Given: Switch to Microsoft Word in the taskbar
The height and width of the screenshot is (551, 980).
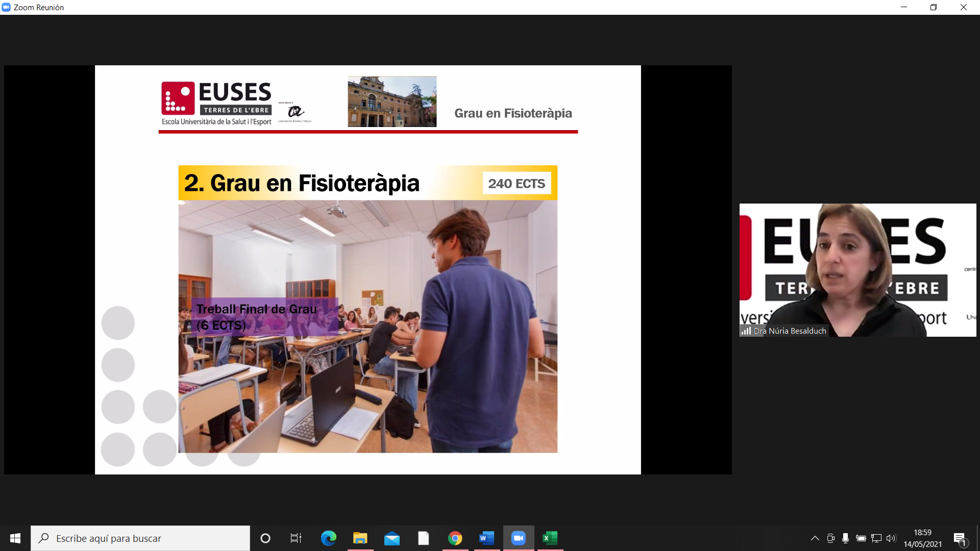Looking at the screenshot, I should 486,538.
